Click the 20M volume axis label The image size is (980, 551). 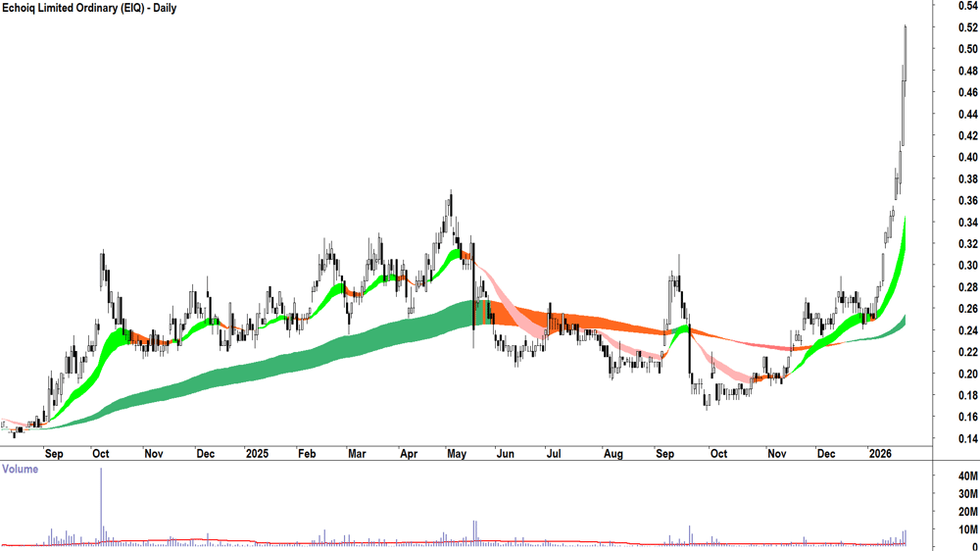pyautogui.click(x=967, y=512)
